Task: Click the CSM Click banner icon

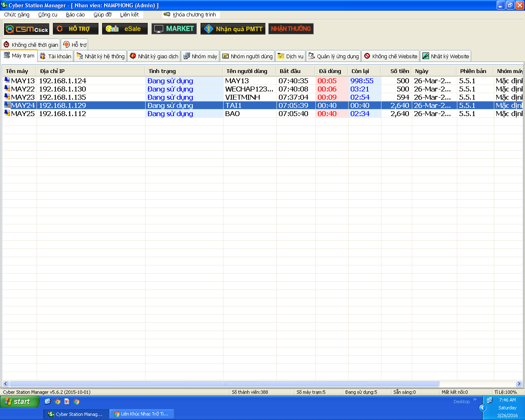Action: click(x=27, y=29)
